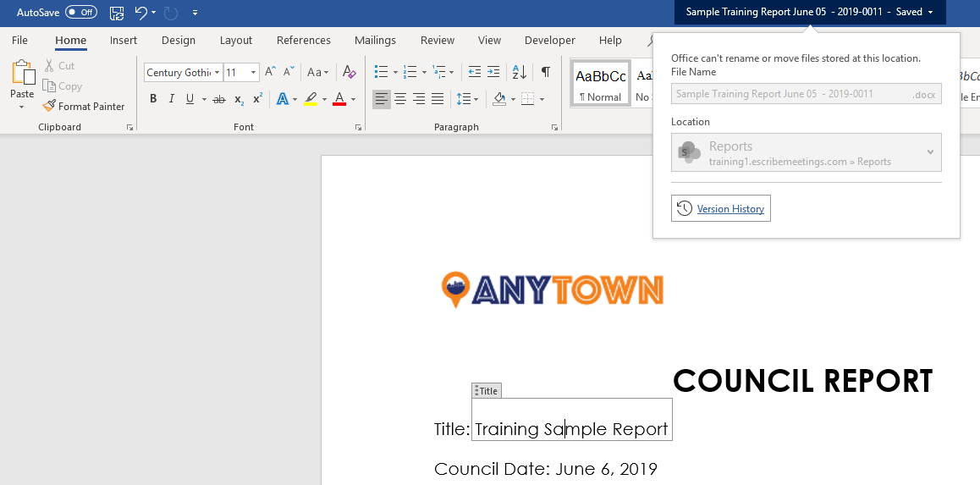Open the Undo history dropdown arrow
The image size is (980, 485).
[x=154, y=13]
